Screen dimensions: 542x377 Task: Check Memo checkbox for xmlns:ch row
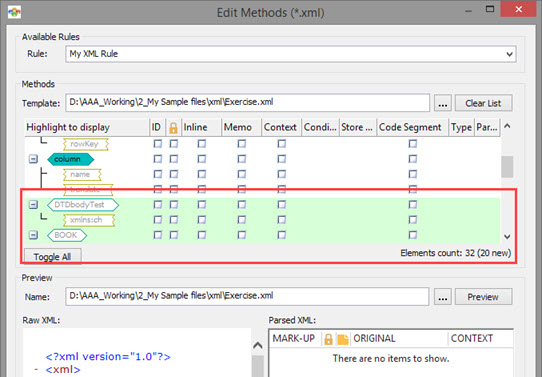[242, 220]
